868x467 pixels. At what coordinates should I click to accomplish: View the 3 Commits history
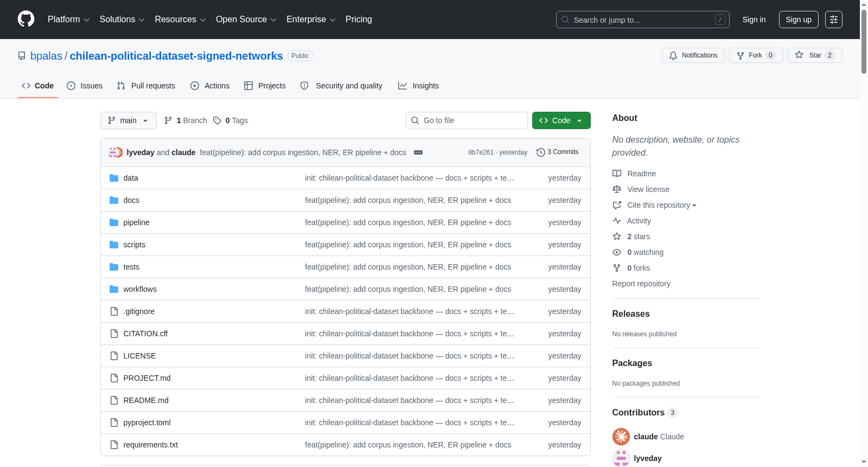(x=557, y=152)
